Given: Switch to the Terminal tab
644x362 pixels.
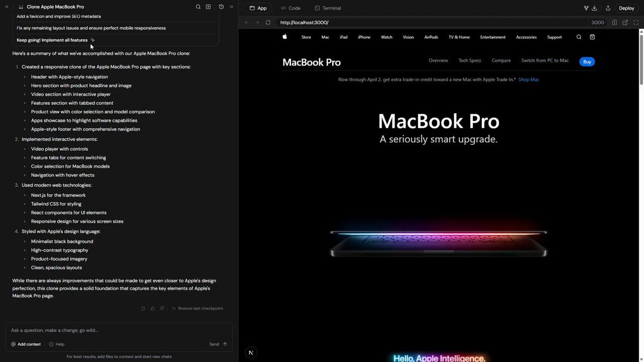Looking at the screenshot, I should [327, 8].
